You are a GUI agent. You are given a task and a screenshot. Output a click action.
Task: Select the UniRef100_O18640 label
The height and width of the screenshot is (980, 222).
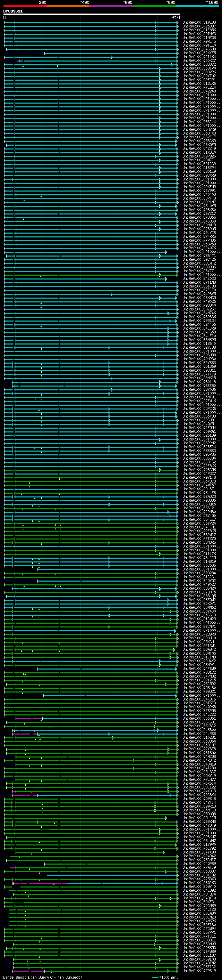pyautogui.click(x=199, y=343)
